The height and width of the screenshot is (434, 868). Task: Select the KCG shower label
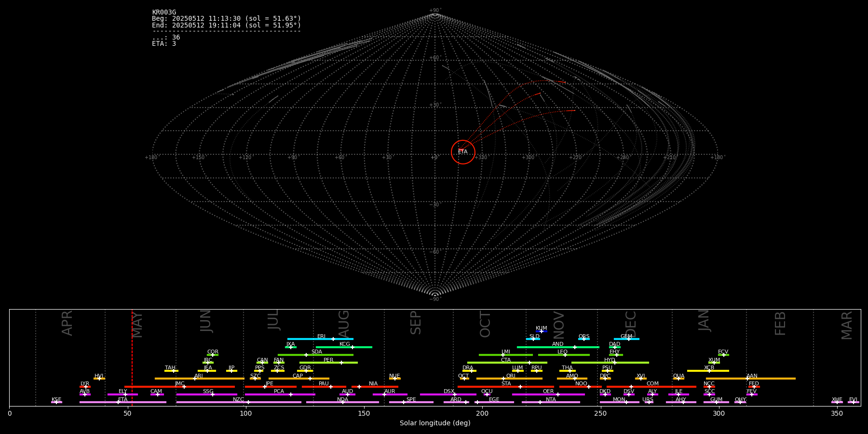coord(345,344)
